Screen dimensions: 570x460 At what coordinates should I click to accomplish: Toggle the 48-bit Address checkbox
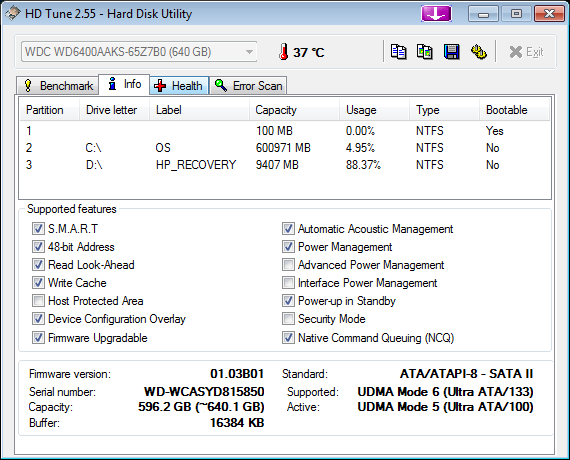[x=38, y=247]
